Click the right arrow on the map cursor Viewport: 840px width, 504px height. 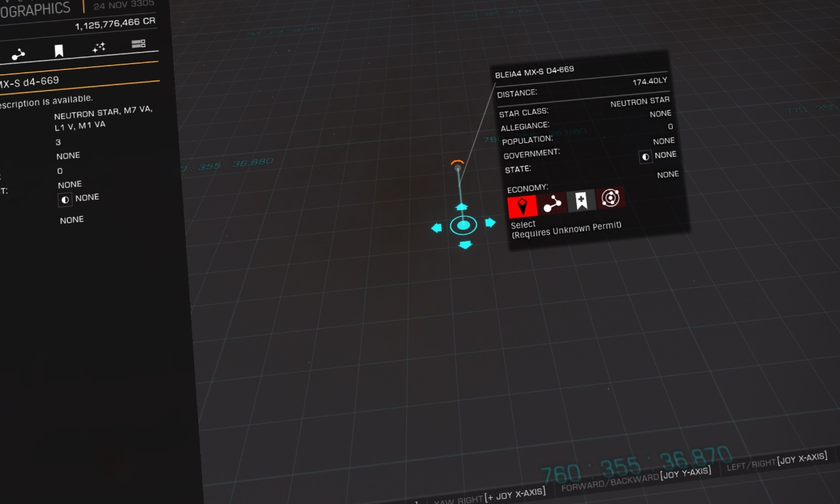coord(490,222)
